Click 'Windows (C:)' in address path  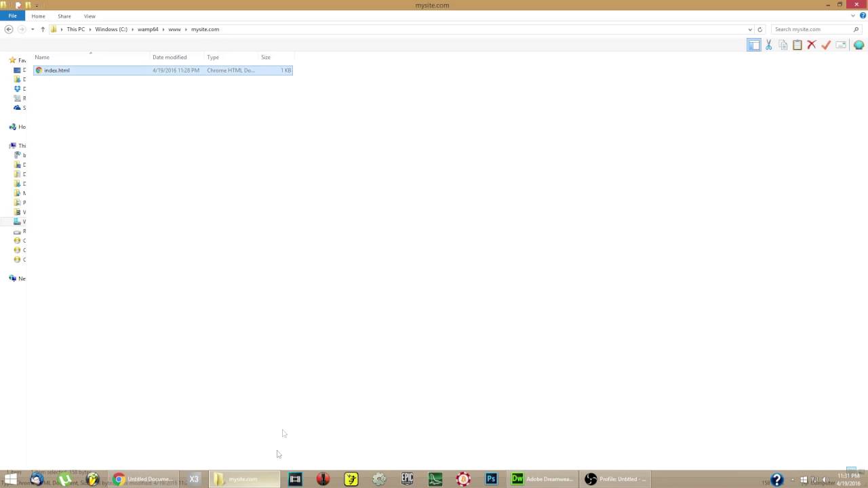coord(111,29)
